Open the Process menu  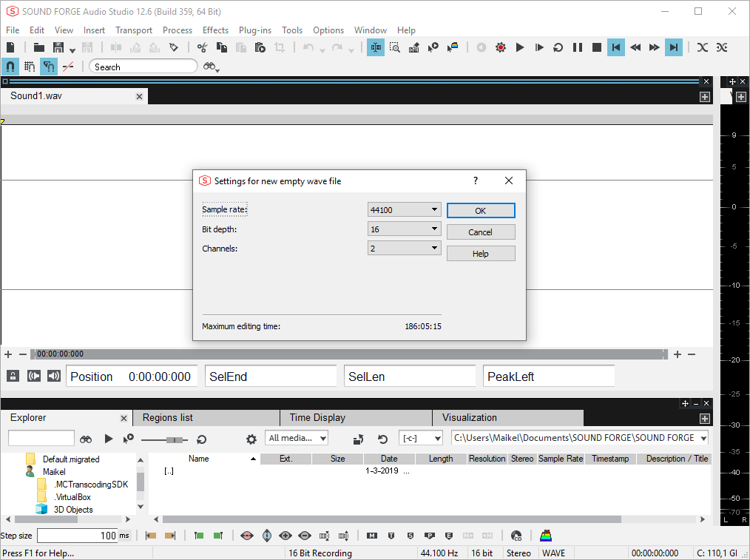coord(177,30)
